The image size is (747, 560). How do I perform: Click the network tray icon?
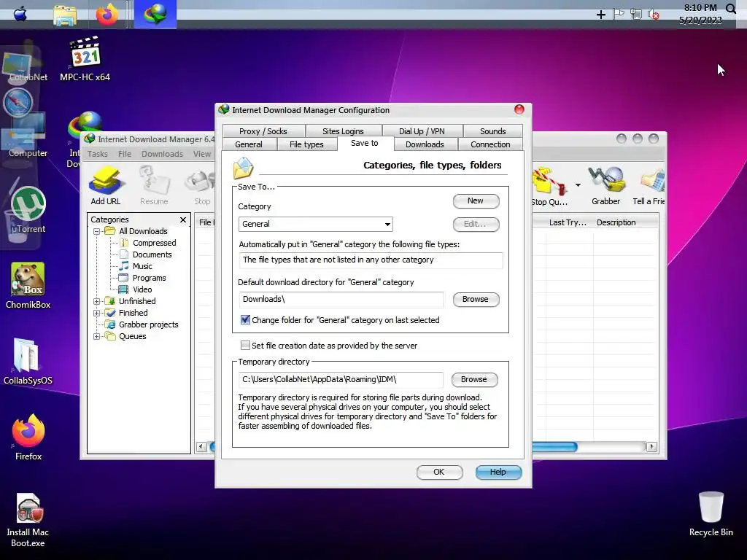[636, 15]
